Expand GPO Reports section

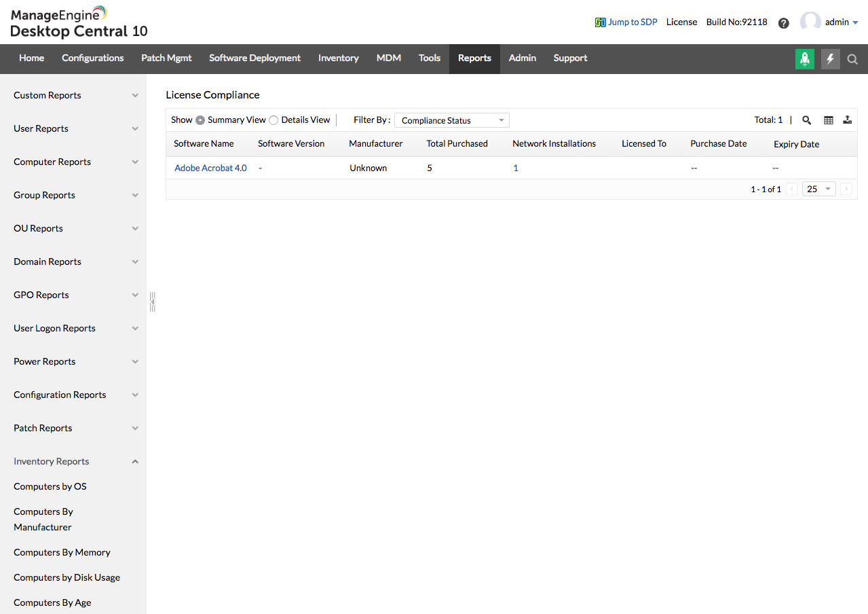click(73, 295)
